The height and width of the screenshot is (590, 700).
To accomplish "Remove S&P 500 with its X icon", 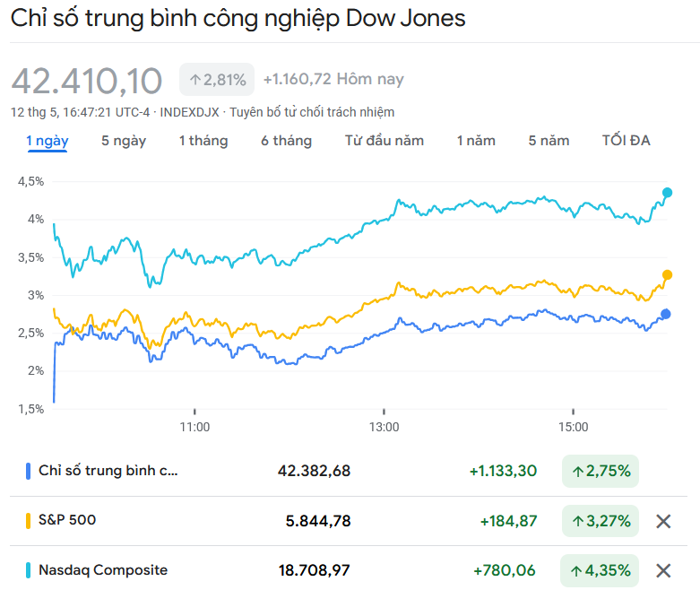I will [663, 521].
